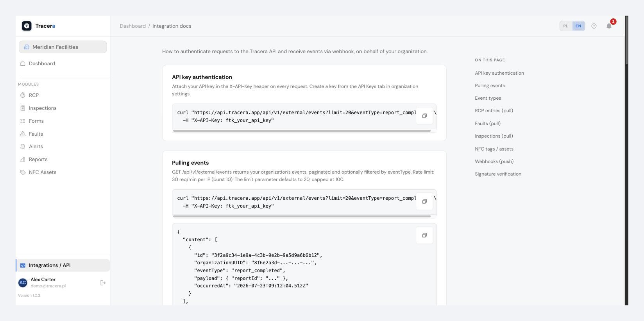The height and width of the screenshot is (321, 644).
Task: Open the Reports module
Action: [63, 160]
